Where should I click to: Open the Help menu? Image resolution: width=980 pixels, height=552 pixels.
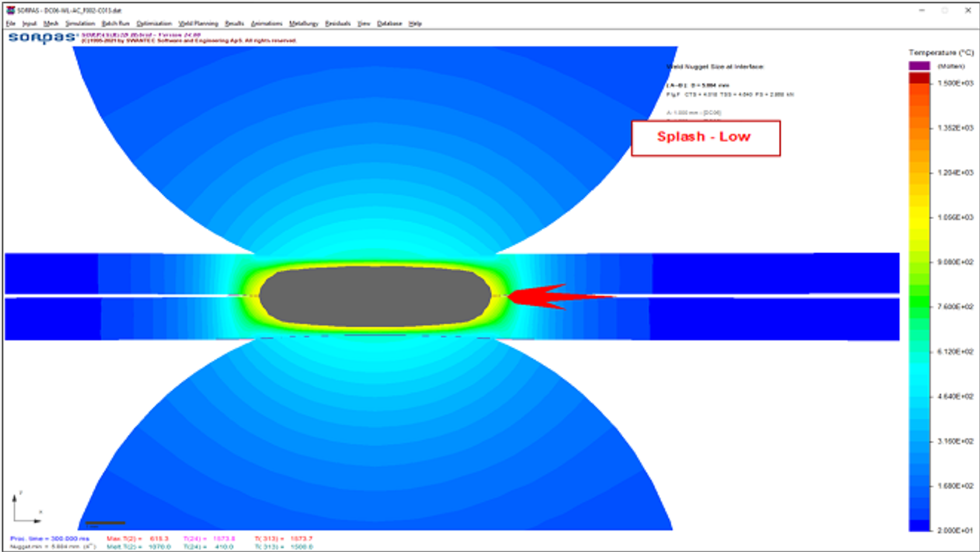pos(415,24)
